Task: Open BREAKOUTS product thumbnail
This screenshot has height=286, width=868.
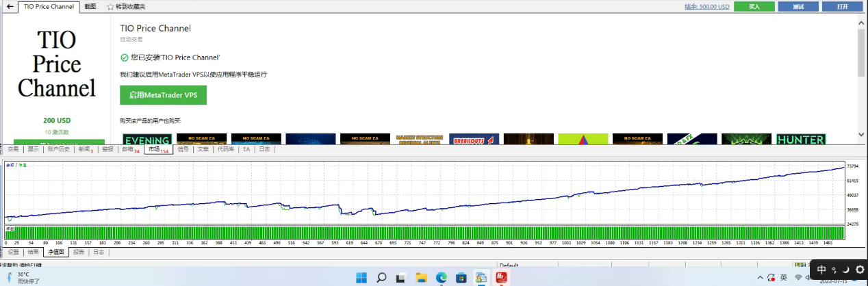Action: (x=474, y=139)
